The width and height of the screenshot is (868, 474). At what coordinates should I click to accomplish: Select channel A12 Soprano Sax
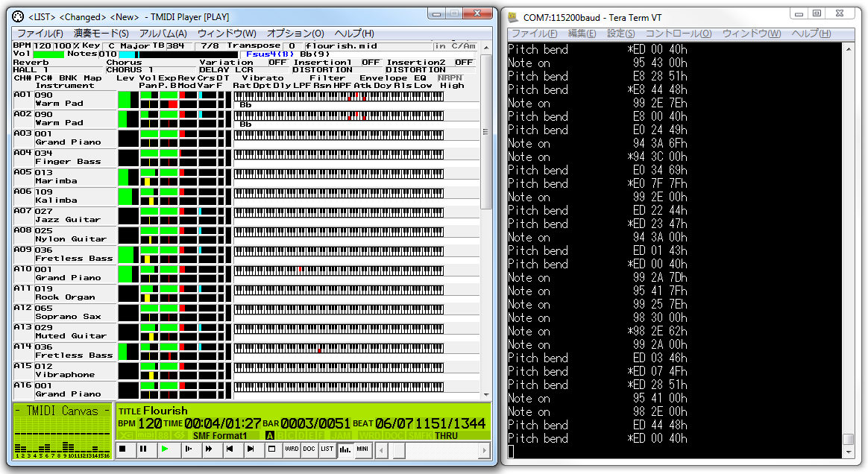64,312
